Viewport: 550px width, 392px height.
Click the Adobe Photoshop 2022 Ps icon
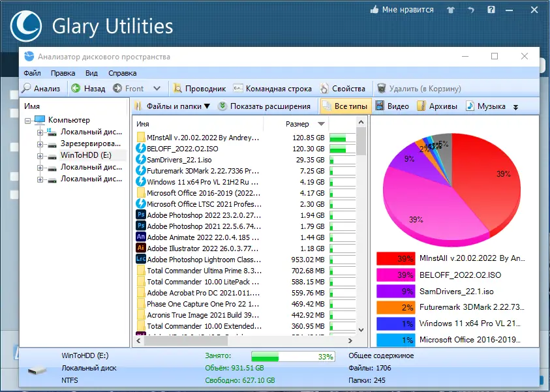(x=141, y=215)
